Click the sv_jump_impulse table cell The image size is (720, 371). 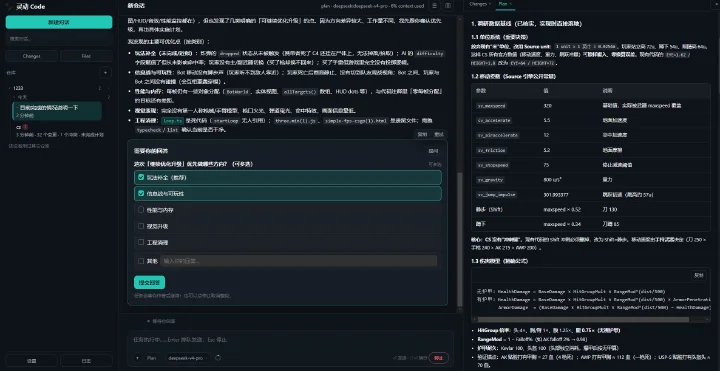tap(496, 195)
